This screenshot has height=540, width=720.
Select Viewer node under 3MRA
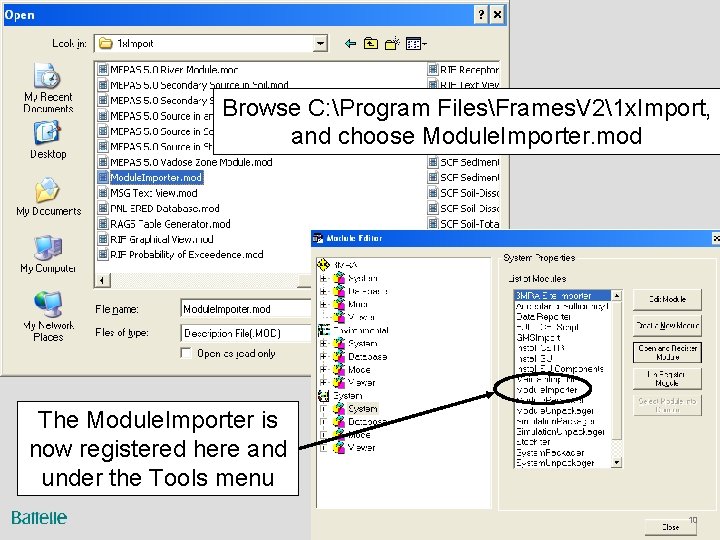coord(361,317)
